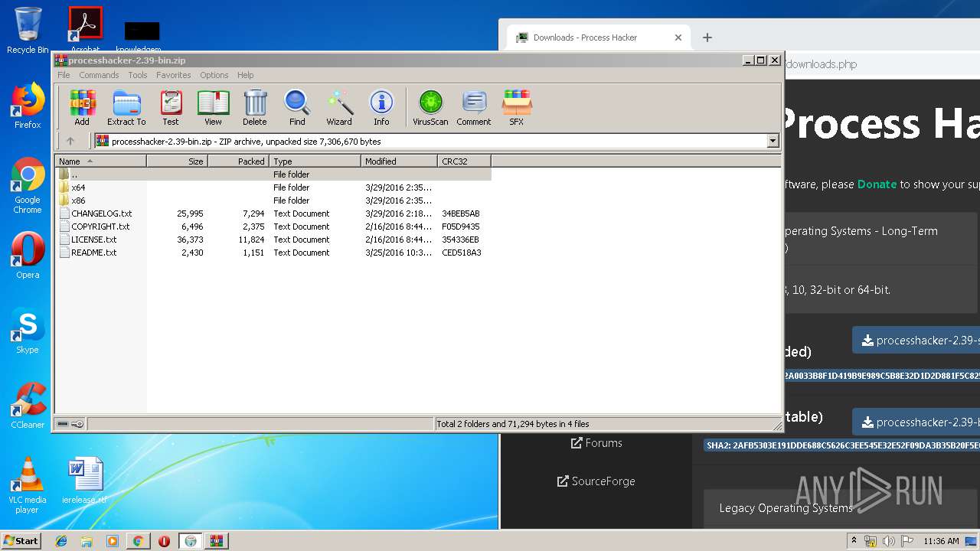The width and height of the screenshot is (980, 551).
Task: Sort by the Packed column header
Action: click(x=238, y=161)
